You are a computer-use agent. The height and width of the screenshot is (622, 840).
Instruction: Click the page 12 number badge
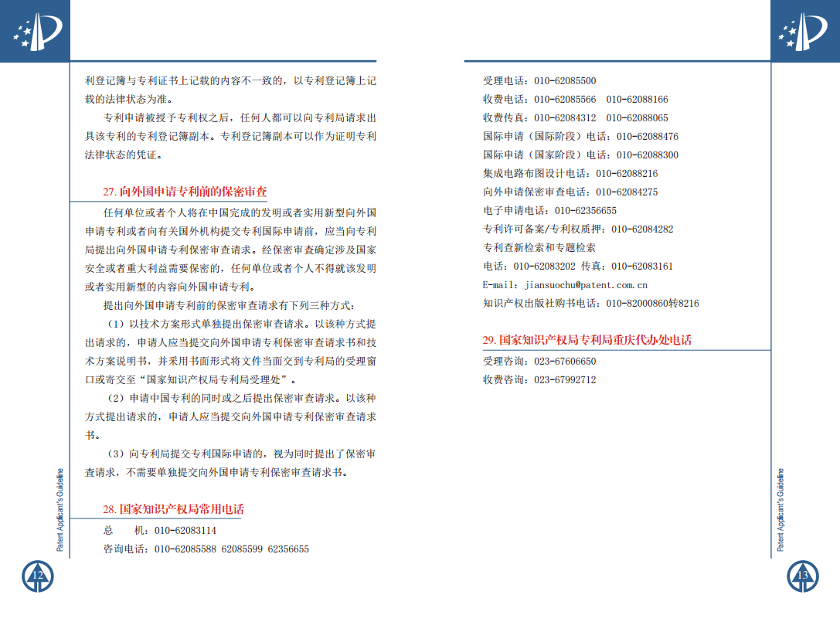click(36, 576)
